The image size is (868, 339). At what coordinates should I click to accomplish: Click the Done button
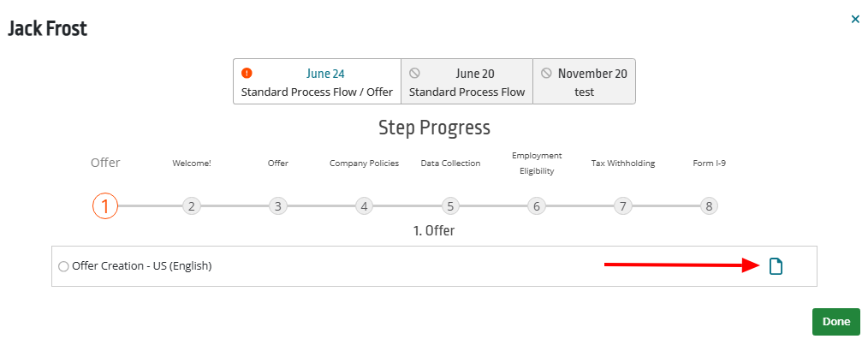[835, 322]
